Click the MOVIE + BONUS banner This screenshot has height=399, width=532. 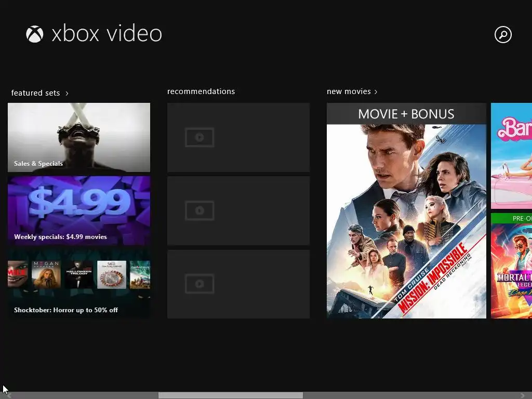tap(406, 114)
